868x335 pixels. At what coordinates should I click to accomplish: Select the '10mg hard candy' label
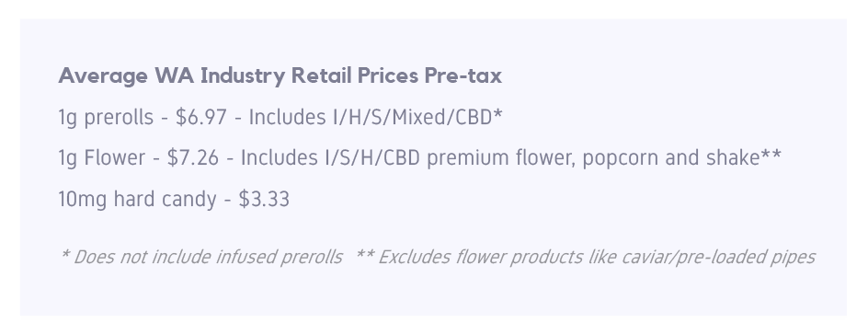137,200
